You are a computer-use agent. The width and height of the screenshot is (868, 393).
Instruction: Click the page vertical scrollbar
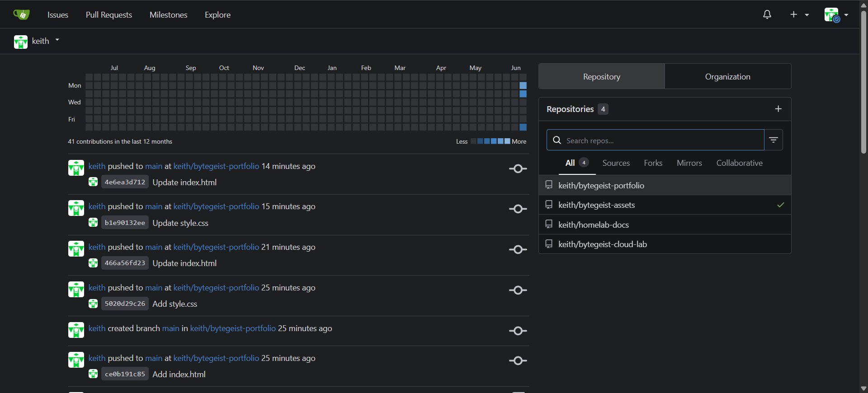[863, 82]
